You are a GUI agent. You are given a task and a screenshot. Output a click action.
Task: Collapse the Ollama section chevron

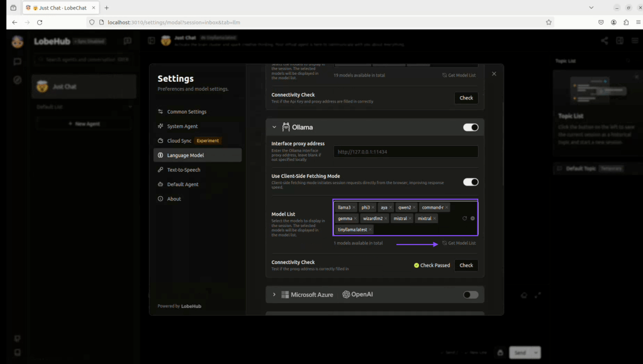[274, 127]
